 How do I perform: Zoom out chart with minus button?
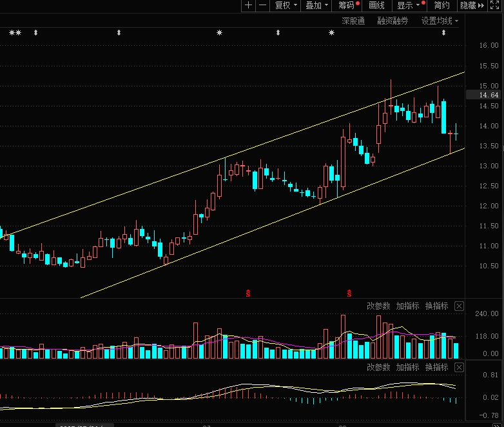point(262,5)
